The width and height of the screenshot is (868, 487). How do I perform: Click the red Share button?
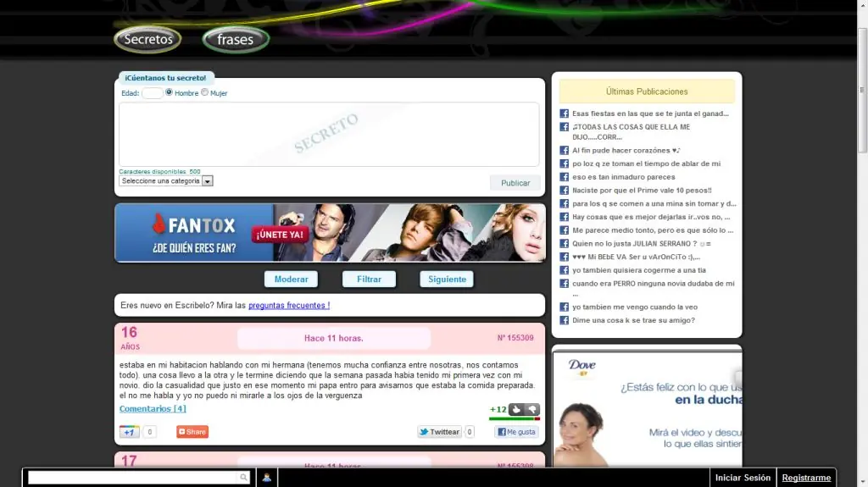192,432
